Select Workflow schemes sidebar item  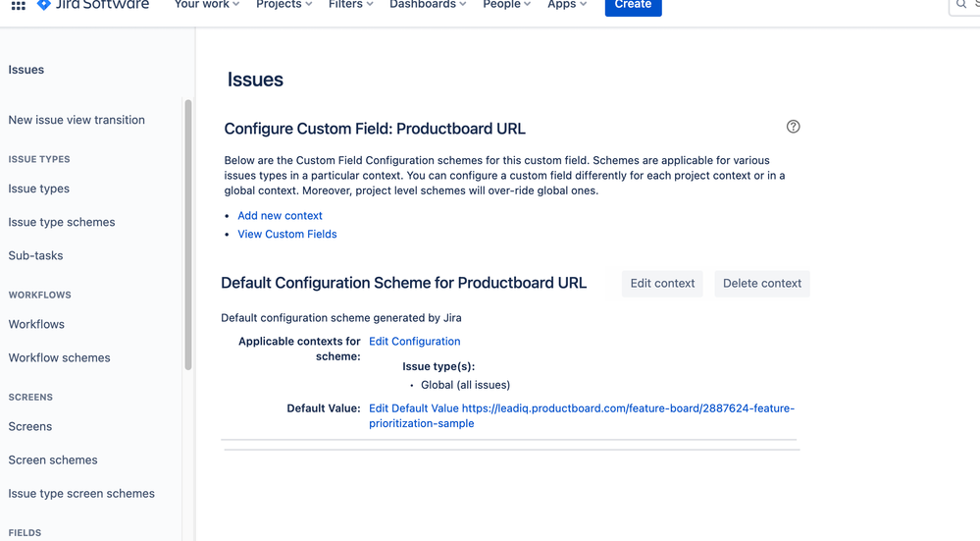[x=59, y=358]
